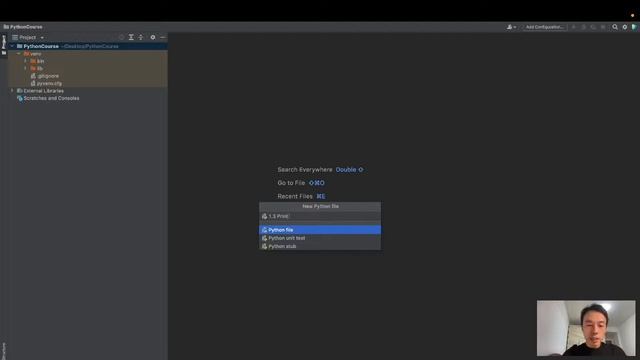This screenshot has height=360, width=640.
Task: Click the Debug icon in toolbar
Action: [584, 27]
